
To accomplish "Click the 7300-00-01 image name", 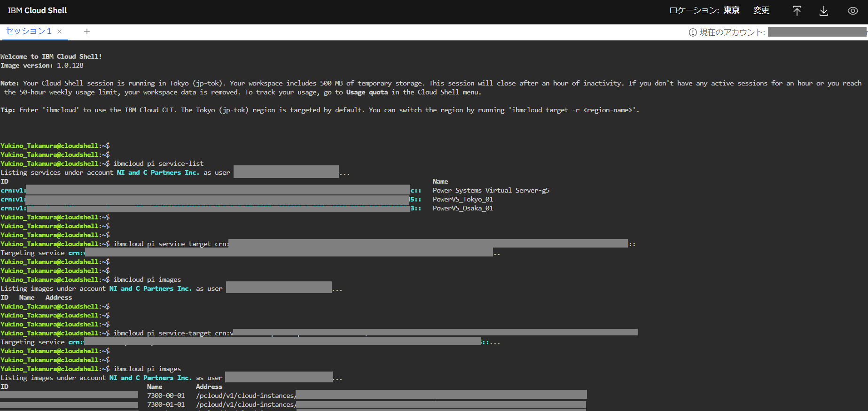I will coord(166,395).
